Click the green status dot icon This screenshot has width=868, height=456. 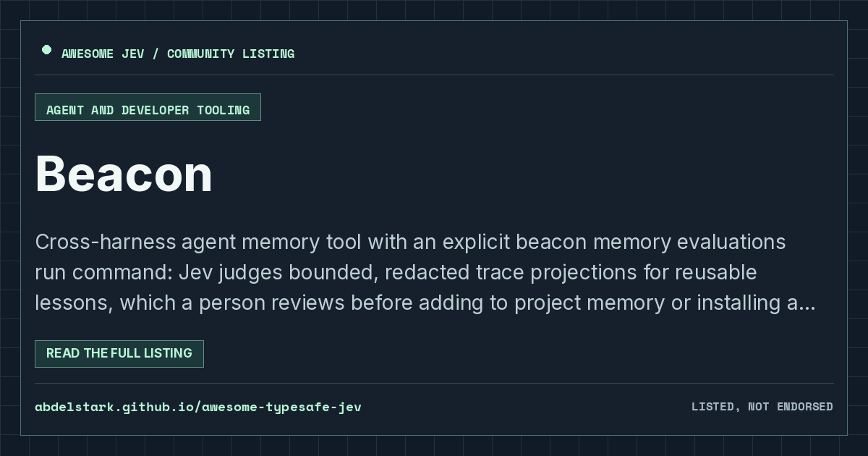click(x=46, y=50)
